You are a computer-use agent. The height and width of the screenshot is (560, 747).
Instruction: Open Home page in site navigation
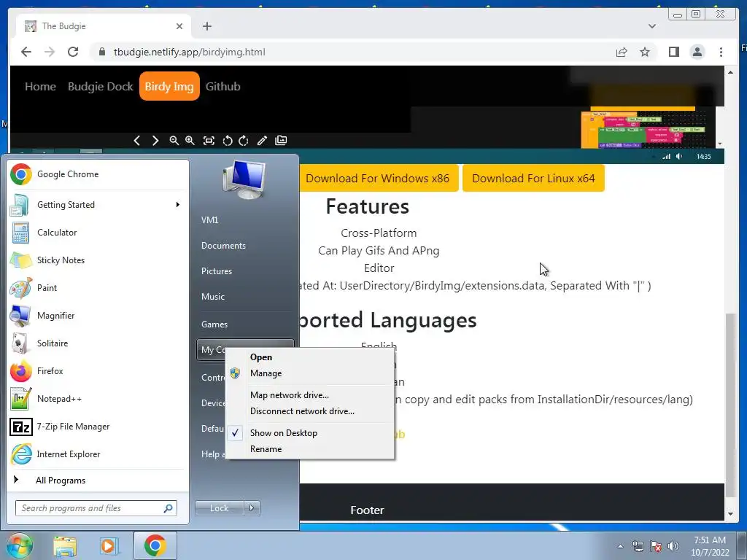pyautogui.click(x=41, y=87)
